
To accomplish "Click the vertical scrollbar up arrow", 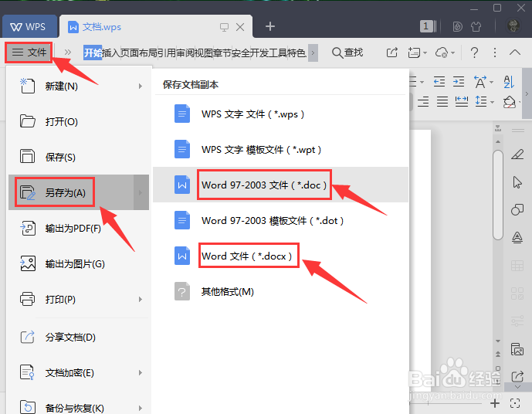I will click(x=498, y=141).
